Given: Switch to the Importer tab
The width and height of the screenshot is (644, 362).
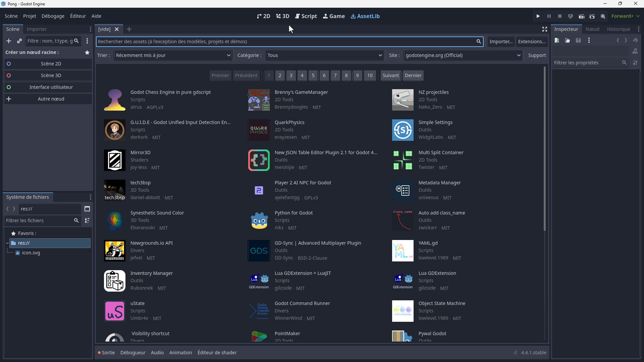Looking at the screenshot, I should 37,29.
